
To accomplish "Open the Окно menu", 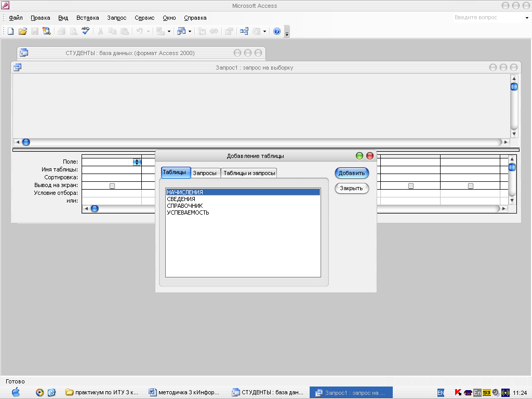I will 169,18.
